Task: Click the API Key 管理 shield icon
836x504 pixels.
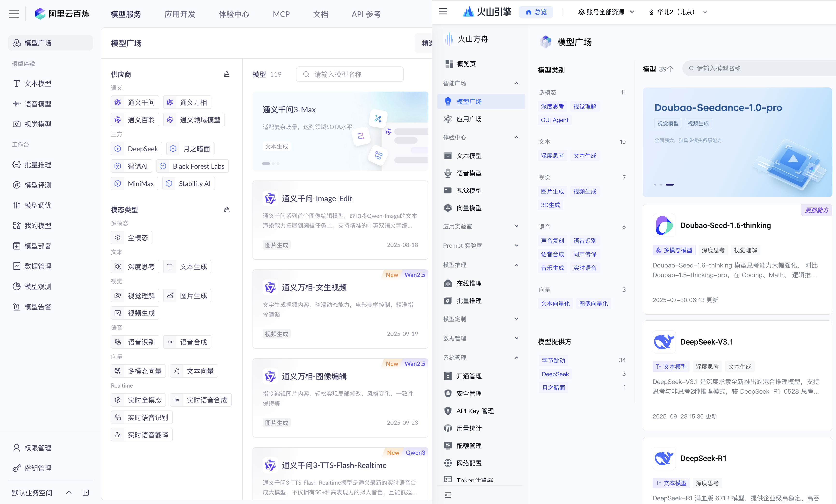Action: coord(448,411)
